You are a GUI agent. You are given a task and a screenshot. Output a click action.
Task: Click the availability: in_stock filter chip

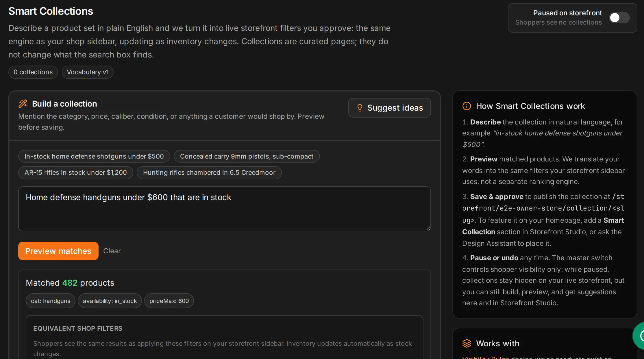[x=110, y=301]
